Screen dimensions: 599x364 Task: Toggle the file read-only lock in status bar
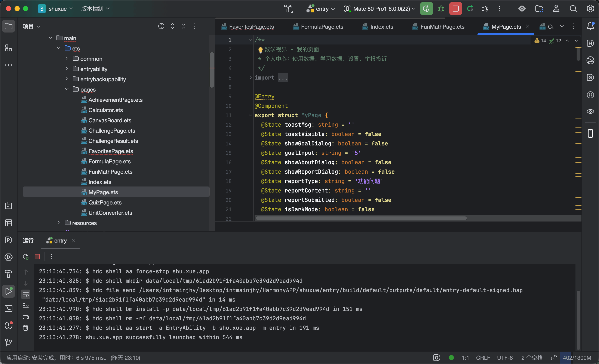point(554,358)
